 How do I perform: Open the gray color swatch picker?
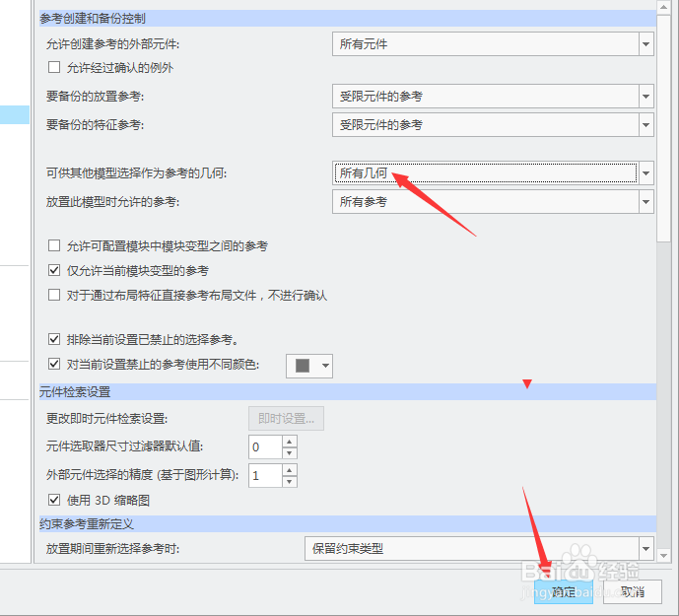309,366
